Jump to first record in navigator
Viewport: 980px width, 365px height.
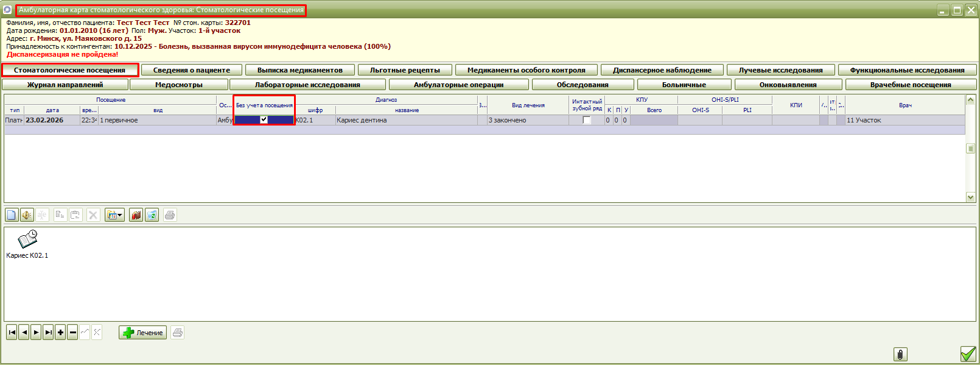pos(12,333)
